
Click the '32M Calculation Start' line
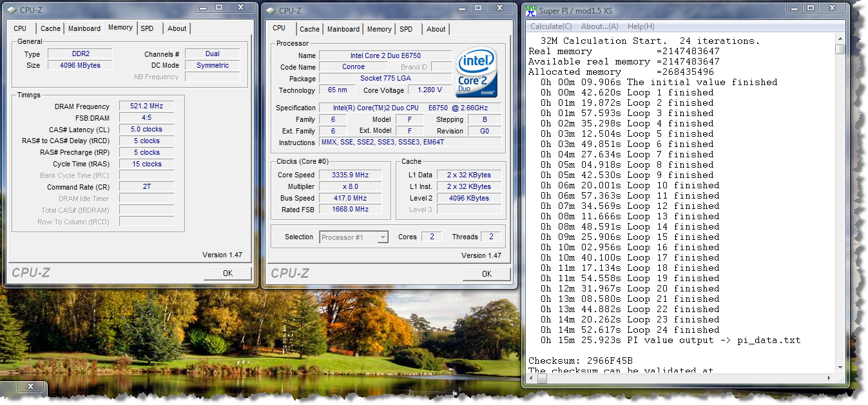tap(650, 41)
